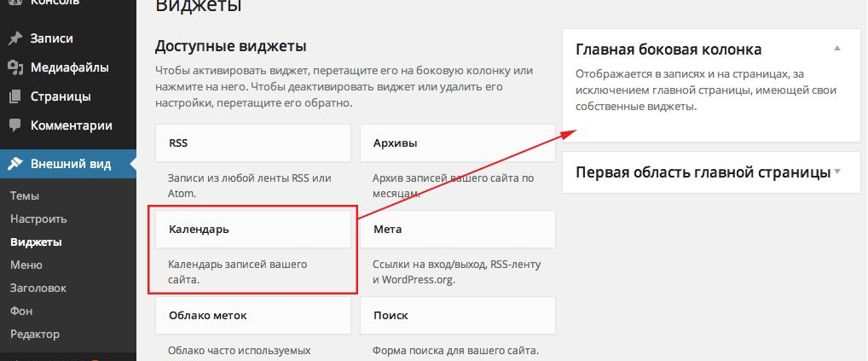Select the Мета widget
This screenshot has height=361, width=868.
pos(458,229)
